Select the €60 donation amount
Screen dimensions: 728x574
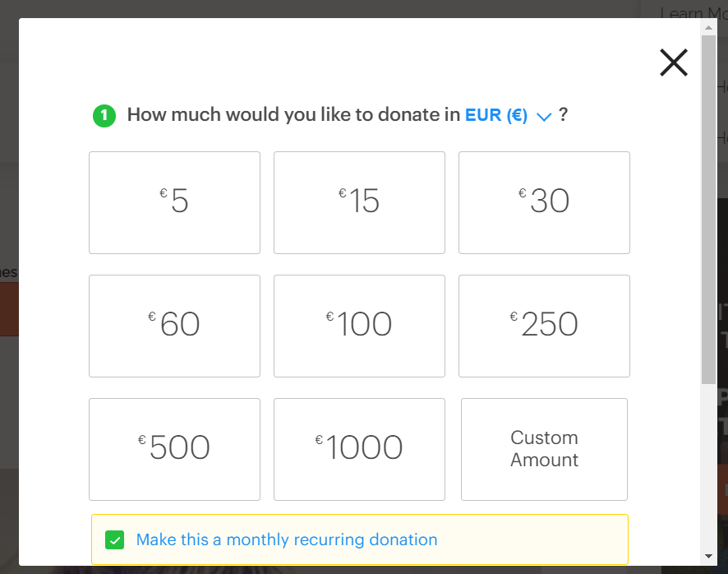point(174,326)
